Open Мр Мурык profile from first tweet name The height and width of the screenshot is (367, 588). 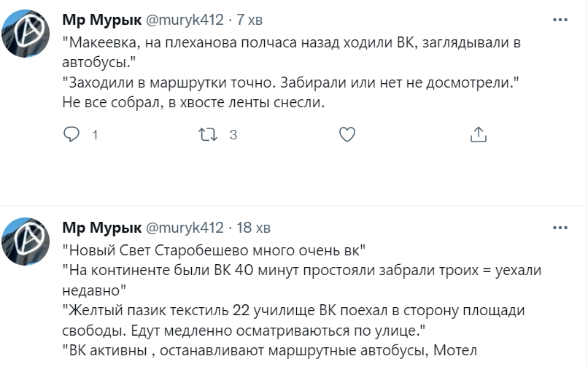101,20
